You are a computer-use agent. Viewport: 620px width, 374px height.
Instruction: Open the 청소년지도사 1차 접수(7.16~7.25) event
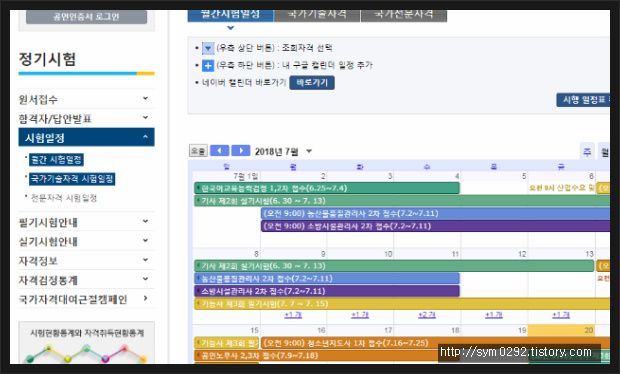point(435,343)
